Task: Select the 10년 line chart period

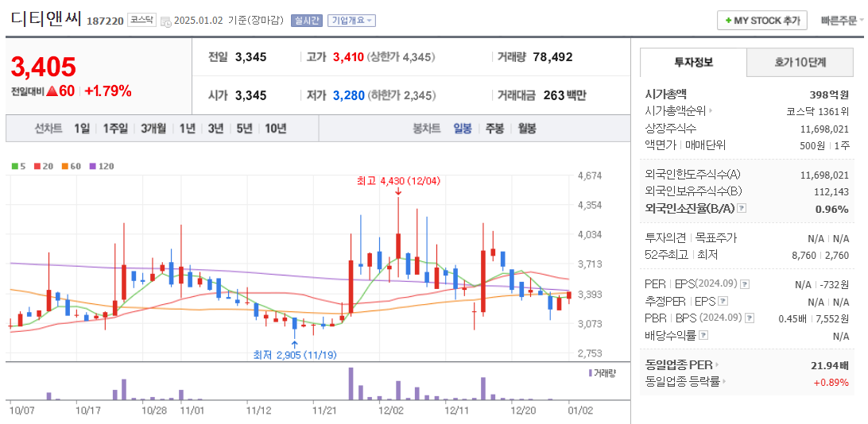Action: 275,129
